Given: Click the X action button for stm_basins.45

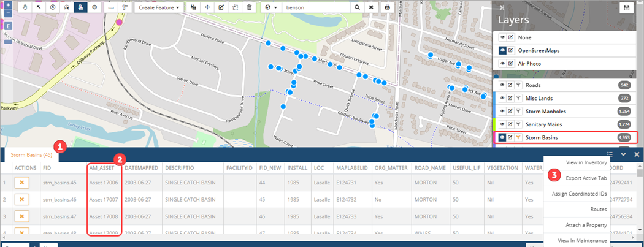Looking at the screenshot, I should pyautogui.click(x=21, y=183).
